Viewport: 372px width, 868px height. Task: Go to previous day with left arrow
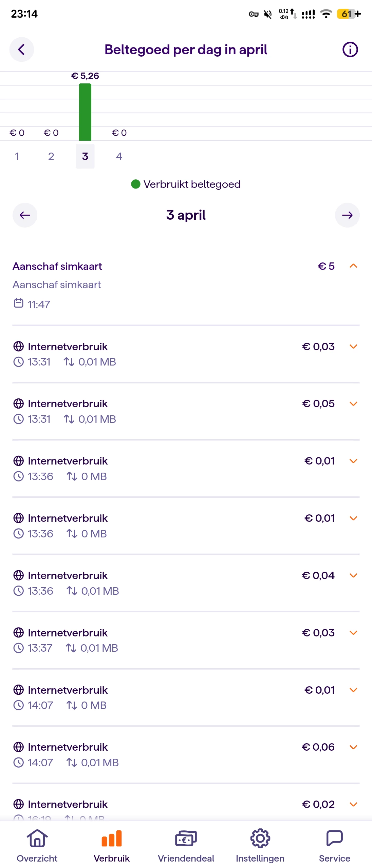pos(25,215)
